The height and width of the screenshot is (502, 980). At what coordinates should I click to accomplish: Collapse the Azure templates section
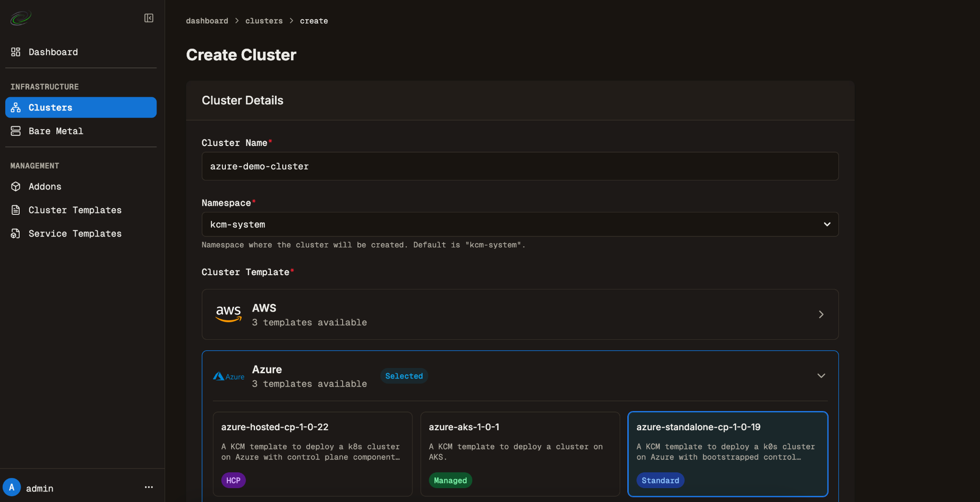(821, 376)
